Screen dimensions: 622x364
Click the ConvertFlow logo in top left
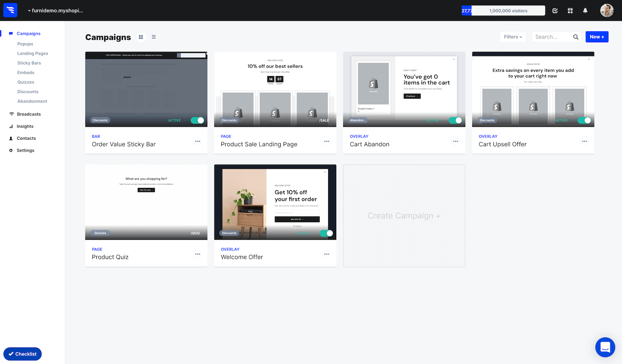click(x=10, y=10)
